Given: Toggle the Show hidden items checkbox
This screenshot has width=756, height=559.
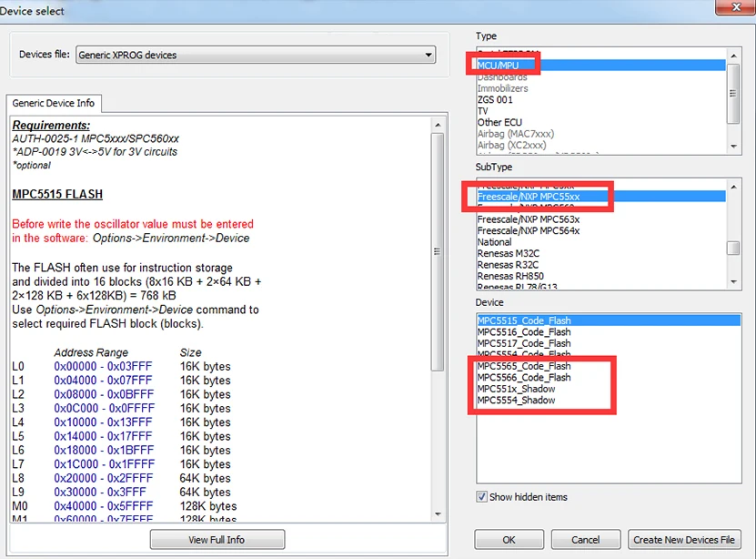Looking at the screenshot, I should (x=481, y=497).
